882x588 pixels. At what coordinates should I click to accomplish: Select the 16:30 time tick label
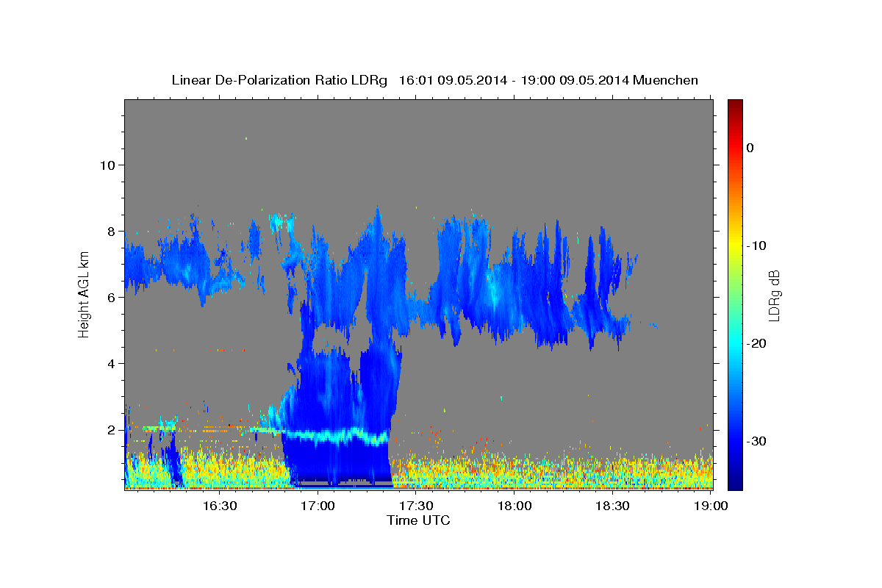pos(219,506)
